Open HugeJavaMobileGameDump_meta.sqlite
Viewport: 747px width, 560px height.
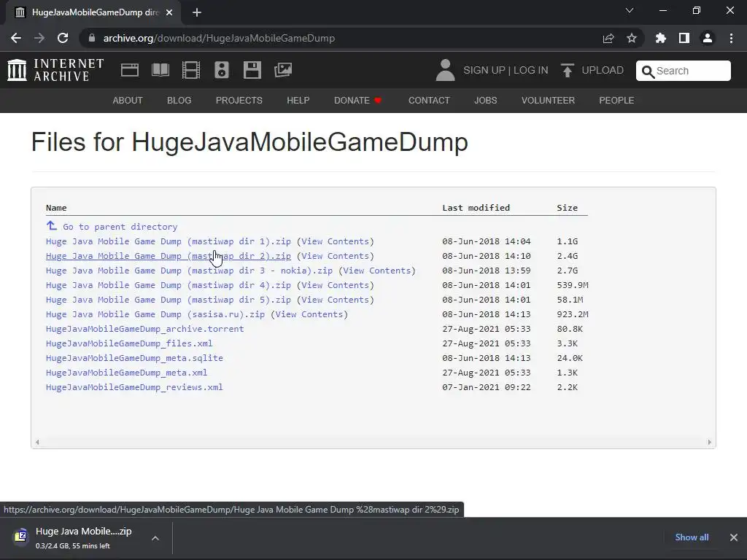pos(134,358)
